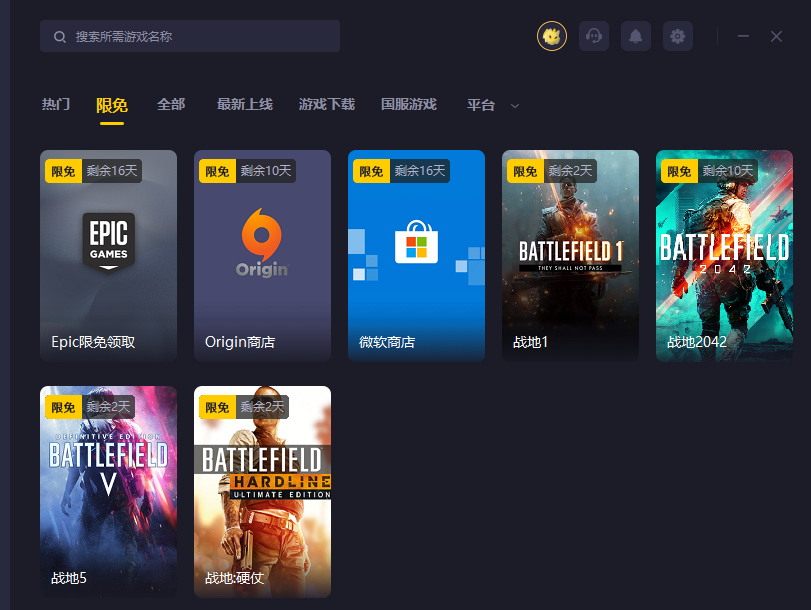The height and width of the screenshot is (610, 811).
Task: Minimize the window
Action: click(743, 36)
